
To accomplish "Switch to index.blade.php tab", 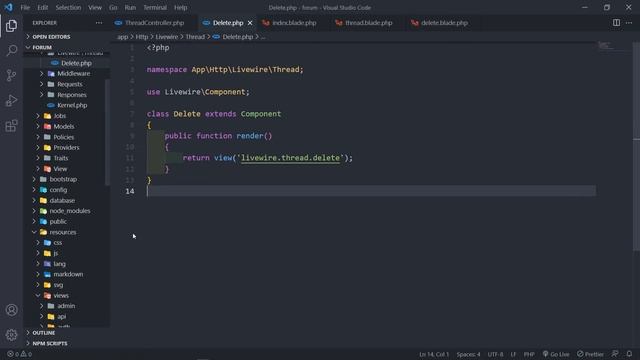I will tap(294, 23).
